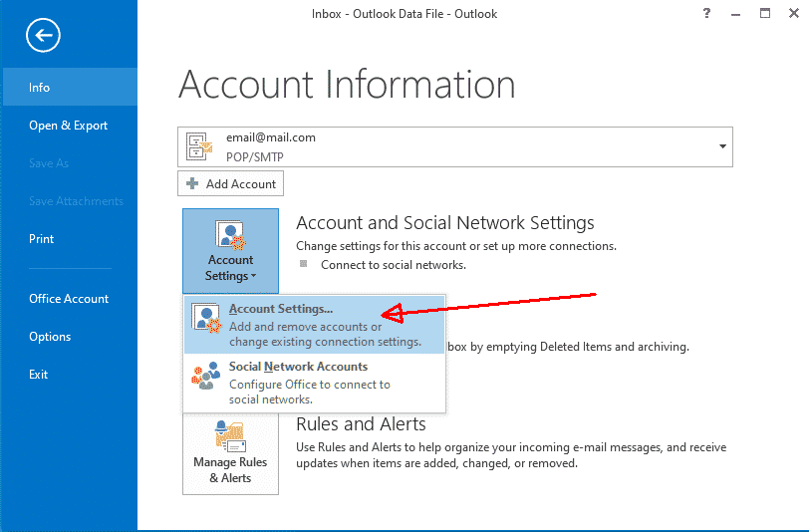Click the Account Settings button icon
Screen dimensions: 809x532
point(230,236)
